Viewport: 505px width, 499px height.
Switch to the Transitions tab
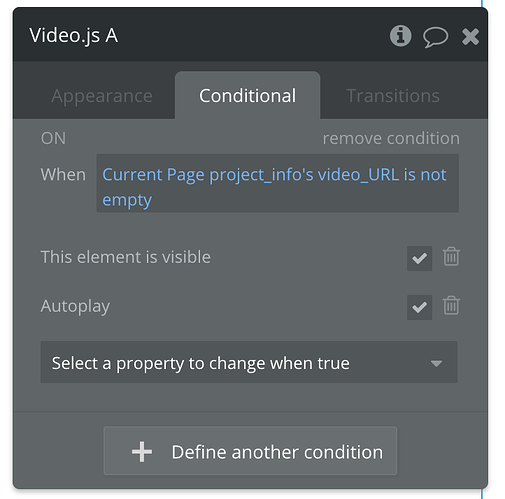pos(393,96)
